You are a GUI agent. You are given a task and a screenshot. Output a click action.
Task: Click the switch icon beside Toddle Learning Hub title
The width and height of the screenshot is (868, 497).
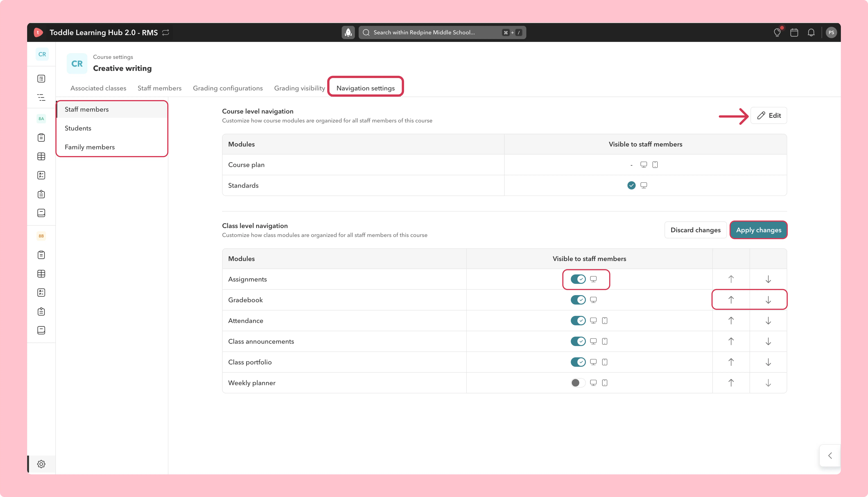(166, 32)
